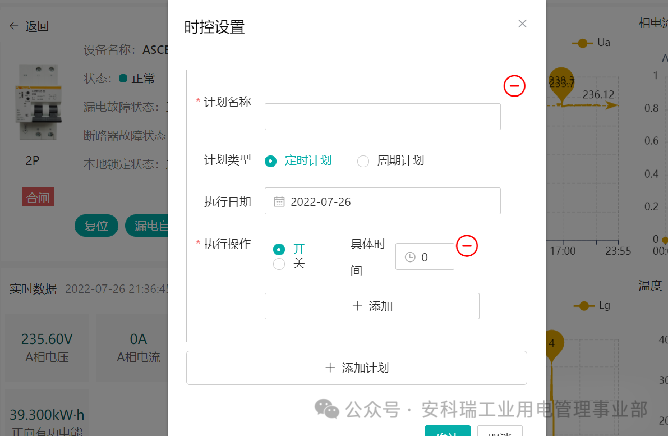This screenshot has height=436, width=669.
Task: Click the calendar icon in 执行日期 field
Action: point(279,201)
